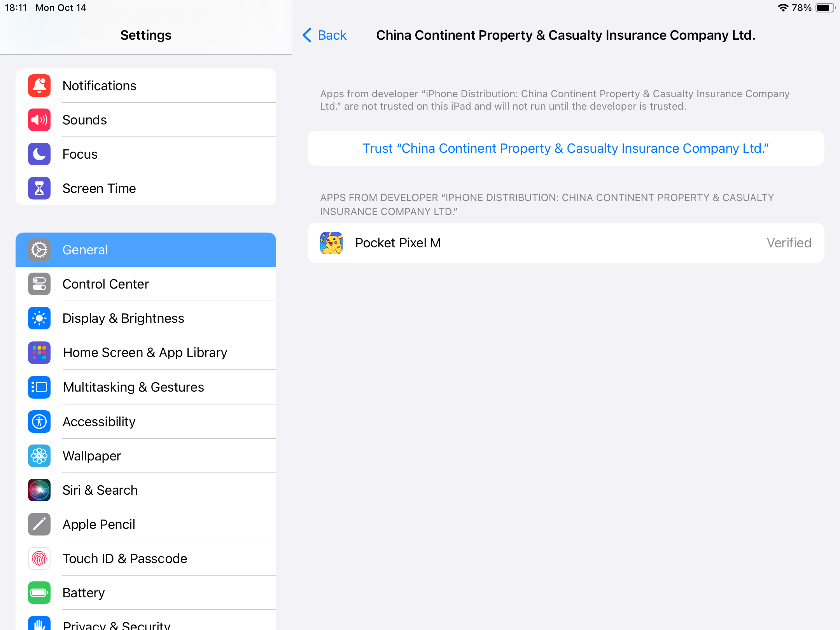Open Touch ID & Passcode settings
Viewport: 840px width, 630px height.
[146, 558]
